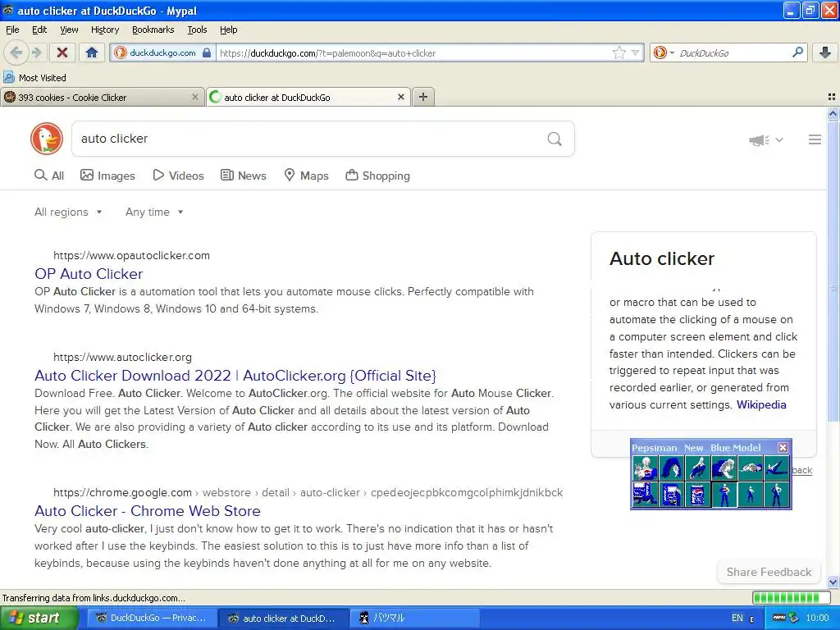This screenshot has width=840, height=630.
Task: Click the padlock icon beside duckduckgo.com
Action: point(207,52)
